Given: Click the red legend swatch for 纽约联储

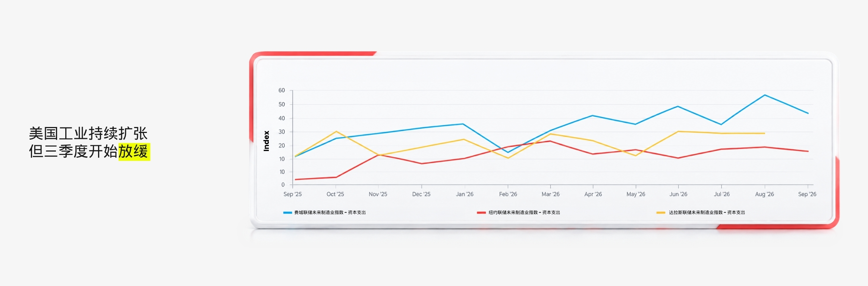Looking at the screenshot, I should pyautogui.click(x=481, y=213).
